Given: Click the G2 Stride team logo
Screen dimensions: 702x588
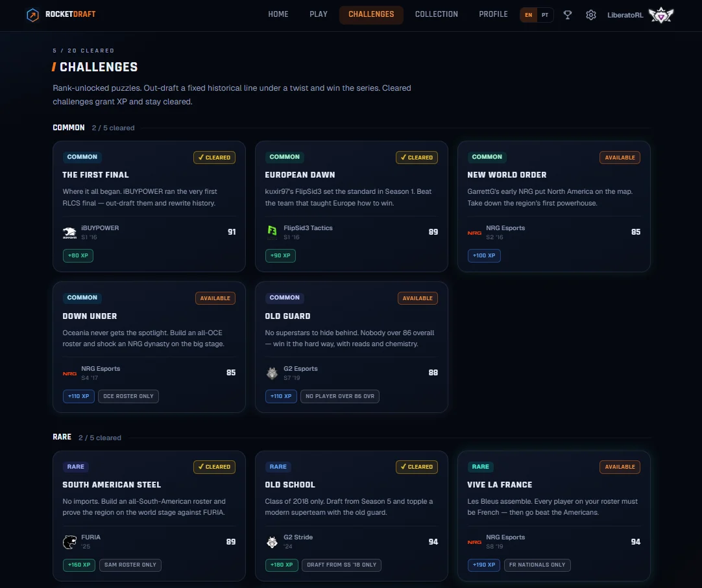Looking at the screenshot, I should (x=272, y=542).
